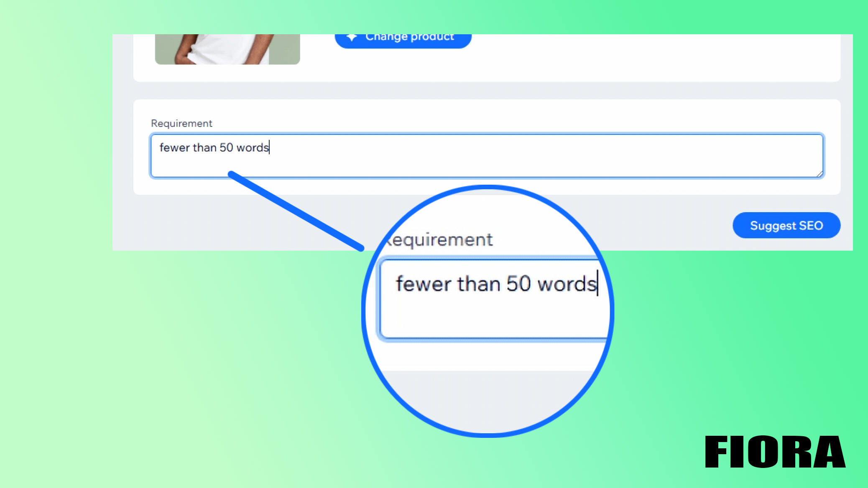Focus the Requirement text field
The height and width of the screenshot is (488, 868).
click(x=487, y=156)
